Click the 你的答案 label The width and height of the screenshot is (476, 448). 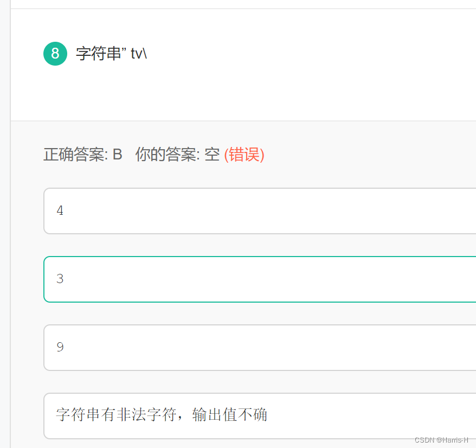[167, 155]
